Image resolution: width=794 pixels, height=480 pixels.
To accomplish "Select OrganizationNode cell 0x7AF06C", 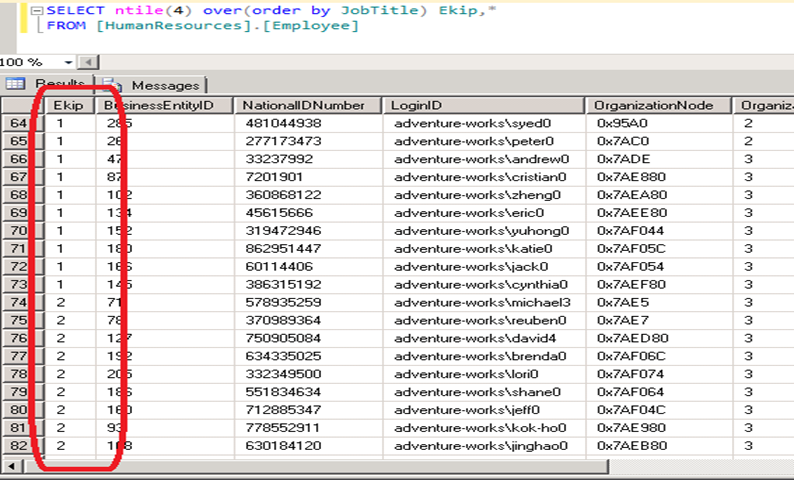I will 659,356.
